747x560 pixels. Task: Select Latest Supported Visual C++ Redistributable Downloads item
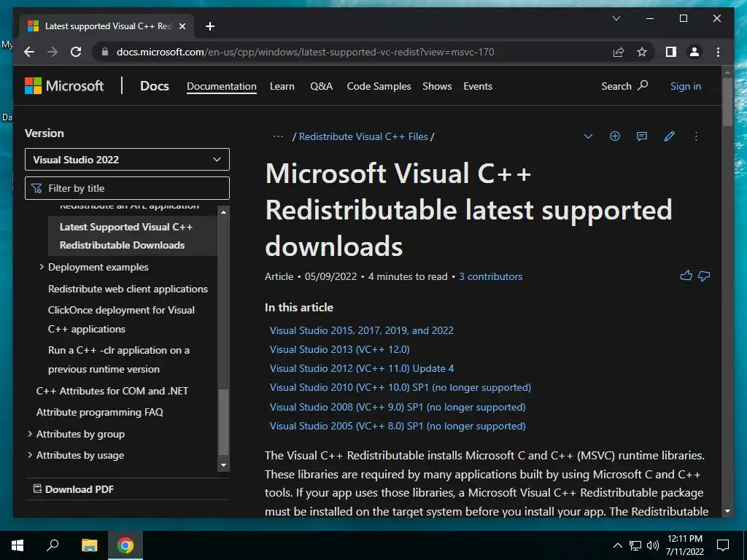pos(133,236)
